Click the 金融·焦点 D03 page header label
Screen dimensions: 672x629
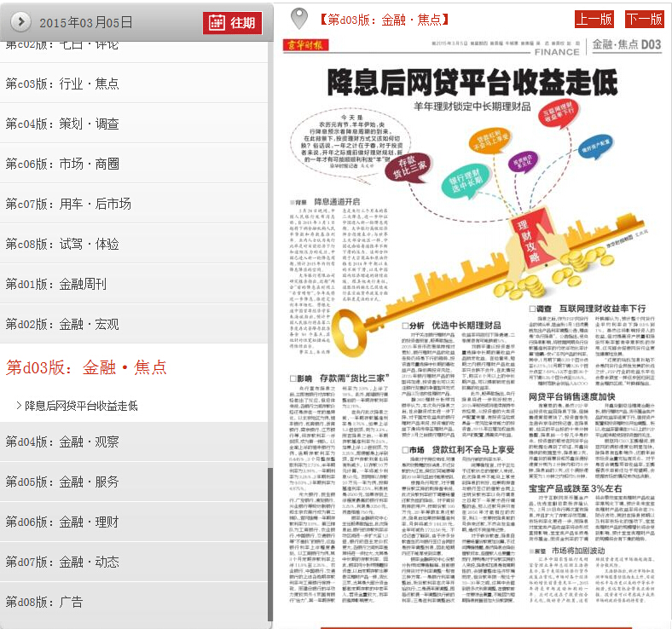[627, 45]
